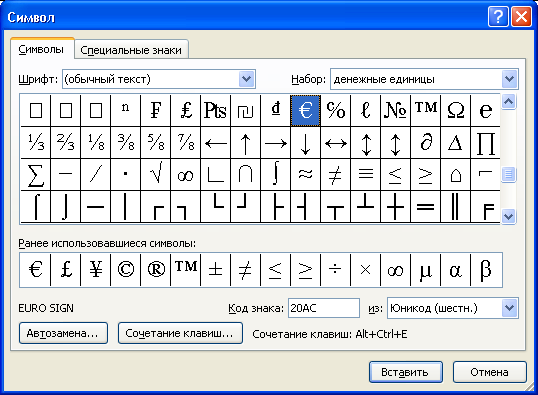Viewport: 538px width, 395px height.
Task: Select the square root √ symbol
Action: click(155, 175)
